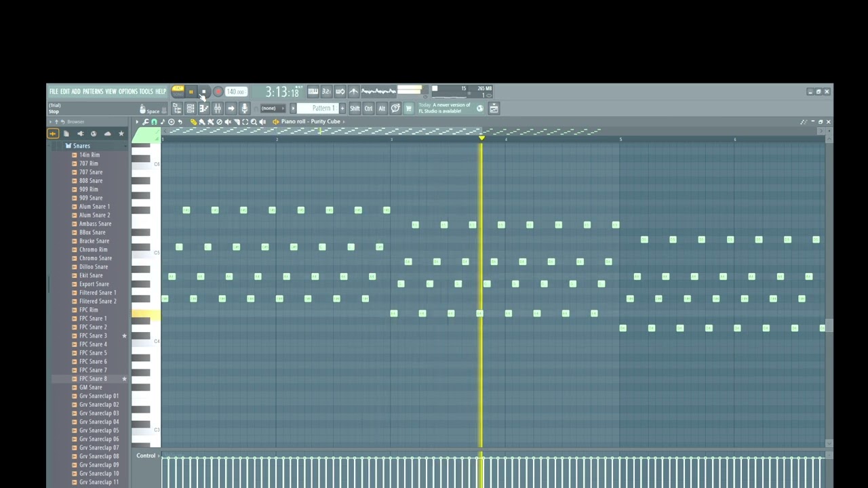Click the globe news icon
Screen dimensions: 868x488
[480, 108]
